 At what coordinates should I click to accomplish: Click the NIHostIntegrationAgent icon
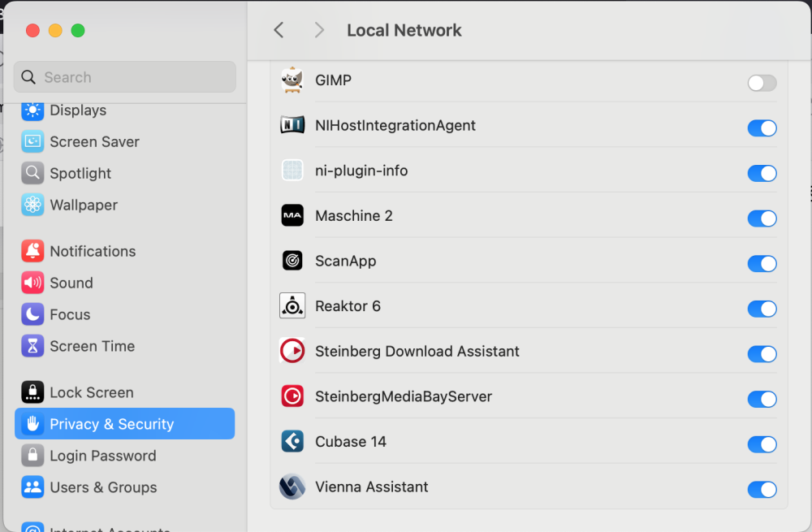pos(292,125)
